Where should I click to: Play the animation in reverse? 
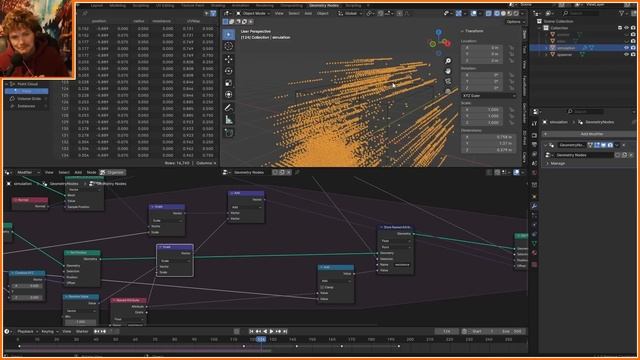265,331
